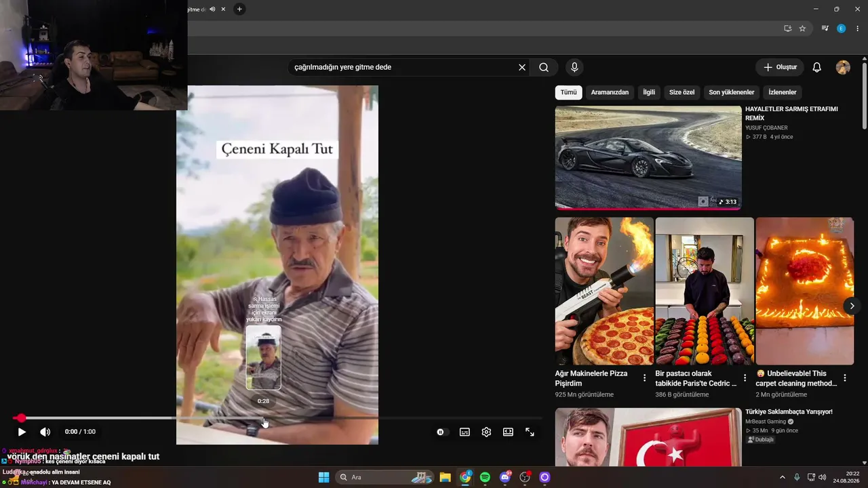Start voice search with the microphone icon

coord(574,67)
